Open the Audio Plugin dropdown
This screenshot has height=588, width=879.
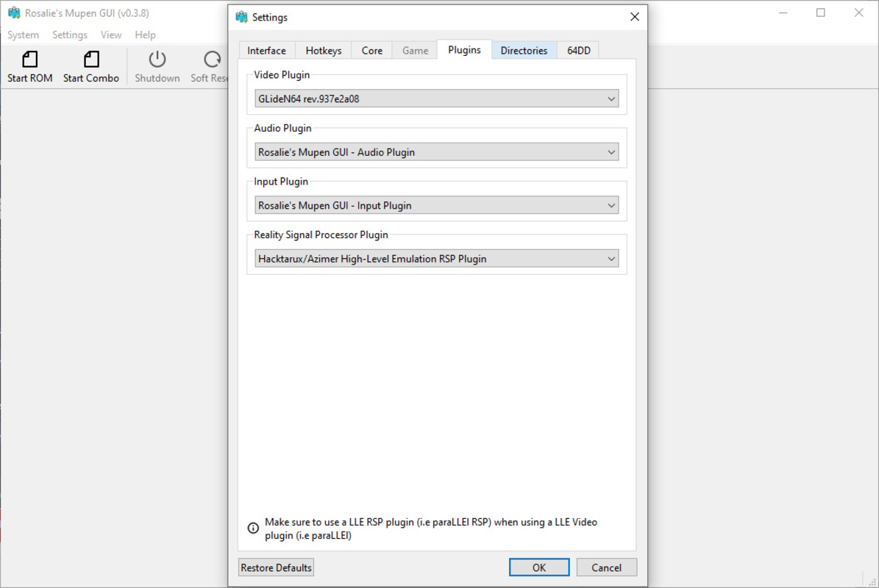pyautogui.click(x=437, y=151)
